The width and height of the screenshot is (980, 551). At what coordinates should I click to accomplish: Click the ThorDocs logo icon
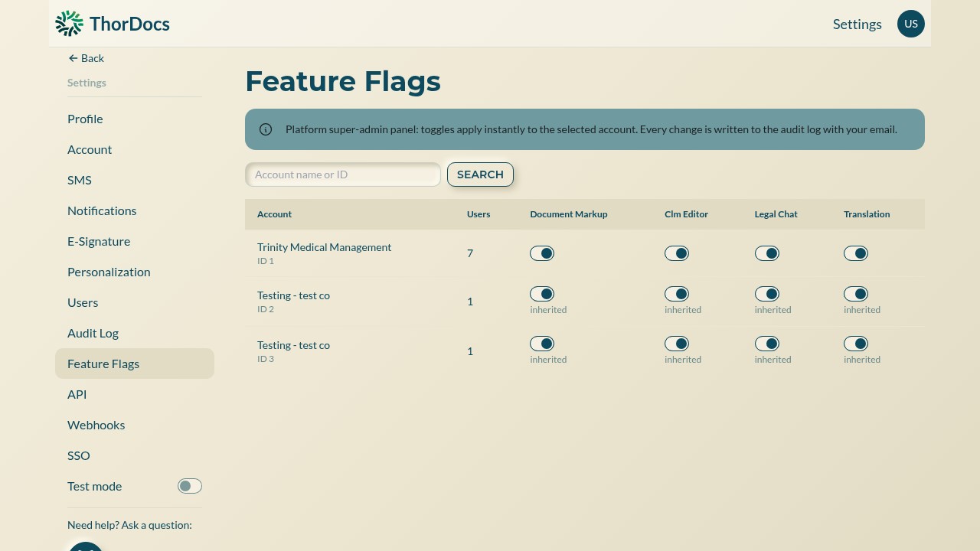(x=69, y=24)
